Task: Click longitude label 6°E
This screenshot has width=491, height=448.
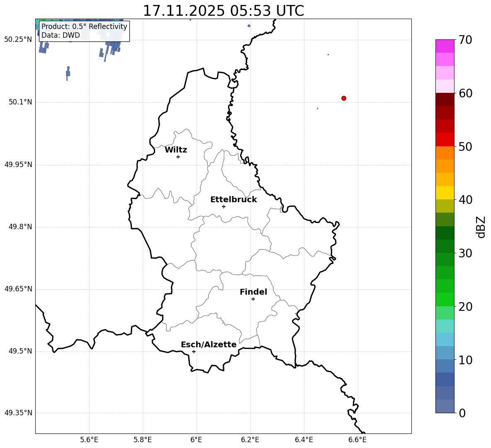Action: pos(196,440)
